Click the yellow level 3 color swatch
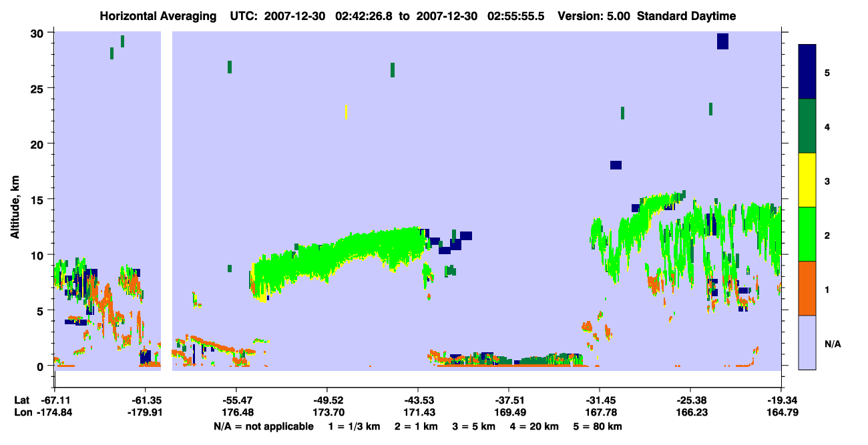The height and width of the screenshot is (445, 868). 807,180
